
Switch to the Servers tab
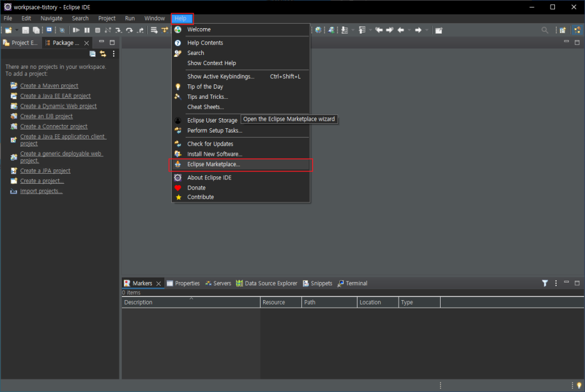point(218,283)
